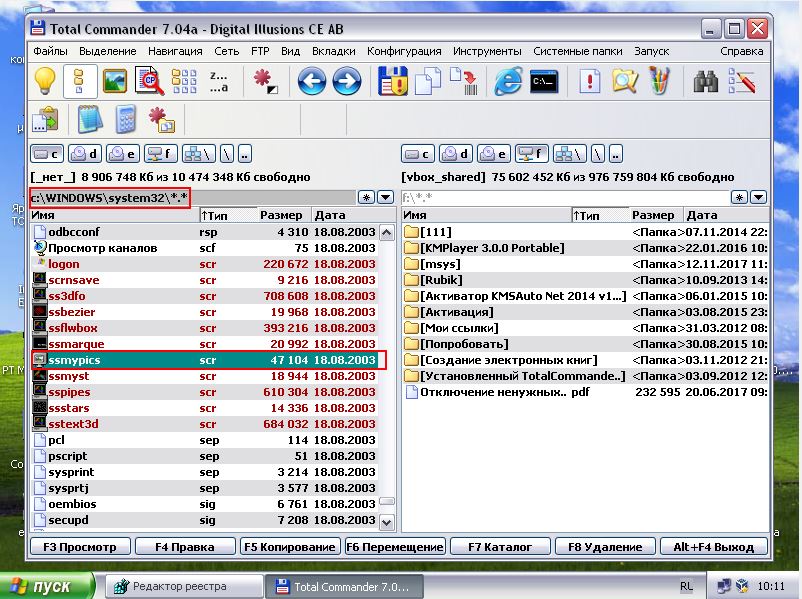Open the Выделение menu

click(107, 51)
